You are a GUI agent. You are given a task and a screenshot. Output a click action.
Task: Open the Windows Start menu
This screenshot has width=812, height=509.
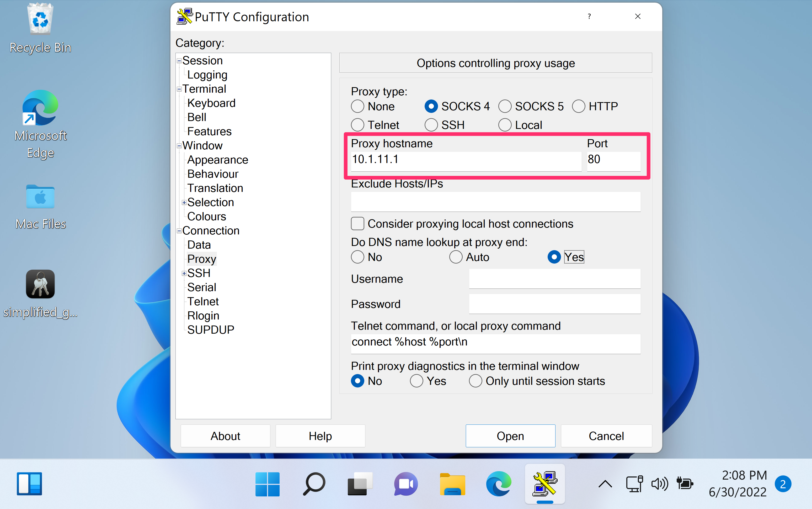267,484
